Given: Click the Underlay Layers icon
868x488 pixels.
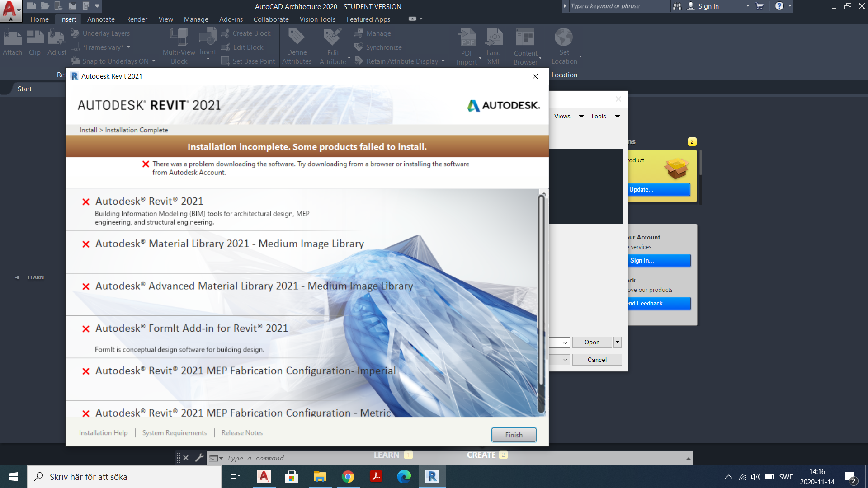Looking at the screenshot, I should pos(75,33).
